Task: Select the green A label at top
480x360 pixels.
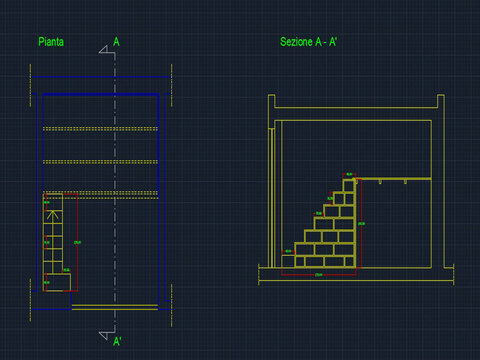Action: click(x=116, y=42)
